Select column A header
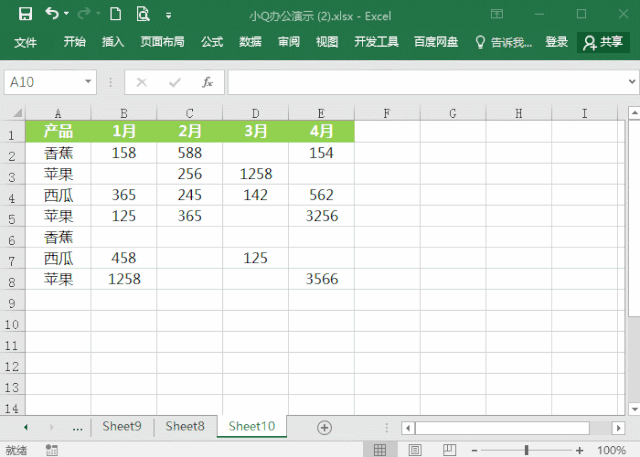The image size is (640, 457). click(58, 113)
